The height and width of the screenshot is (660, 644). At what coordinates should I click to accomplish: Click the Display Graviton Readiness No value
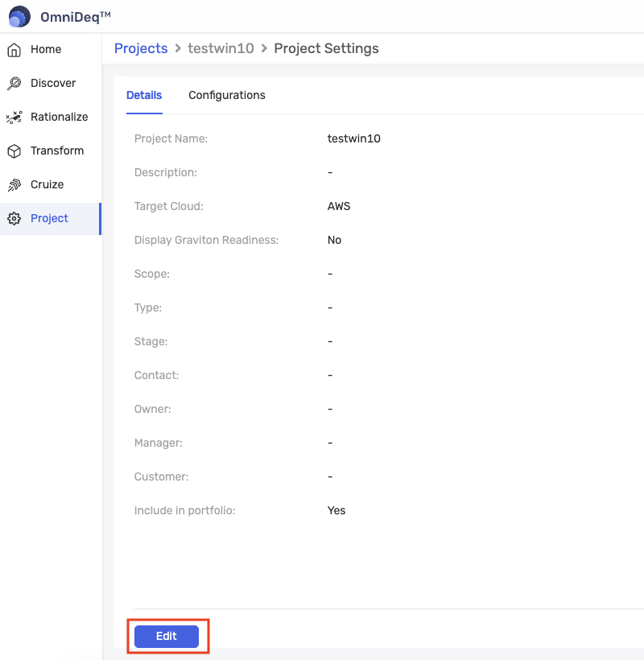coord(334,240)
